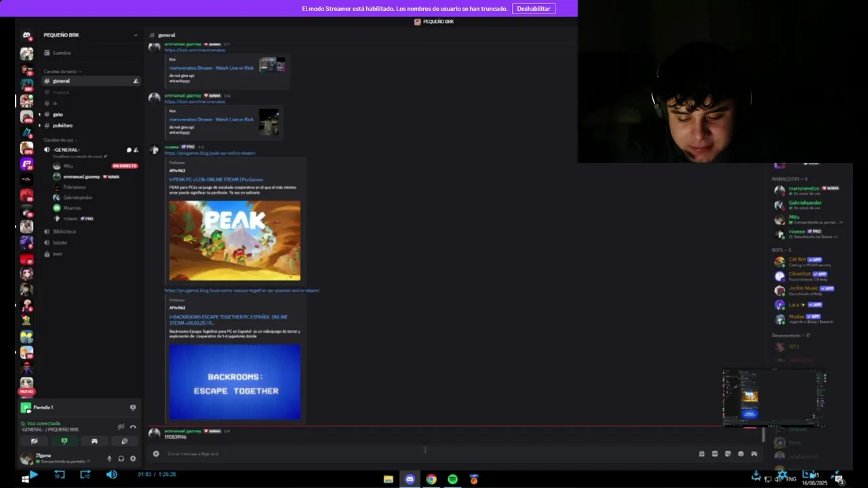This screenshot has height=488, width=868.
Task: Open Discord direct messages home icon
Action: (x=26, y=35)
